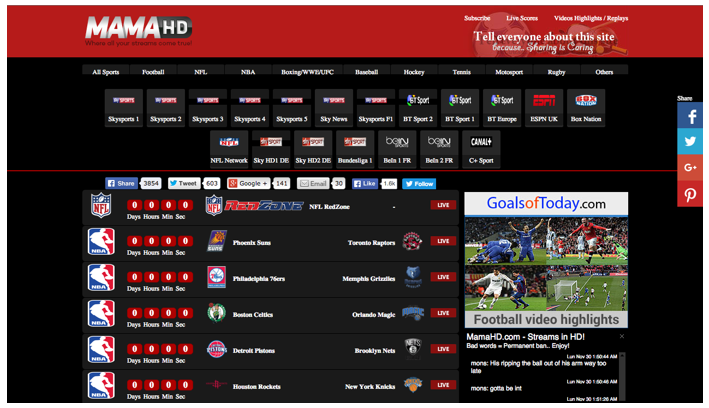709x408 pixels.
Task: Open the C+ Sport channel icon
Action: [x=481, y=149]
